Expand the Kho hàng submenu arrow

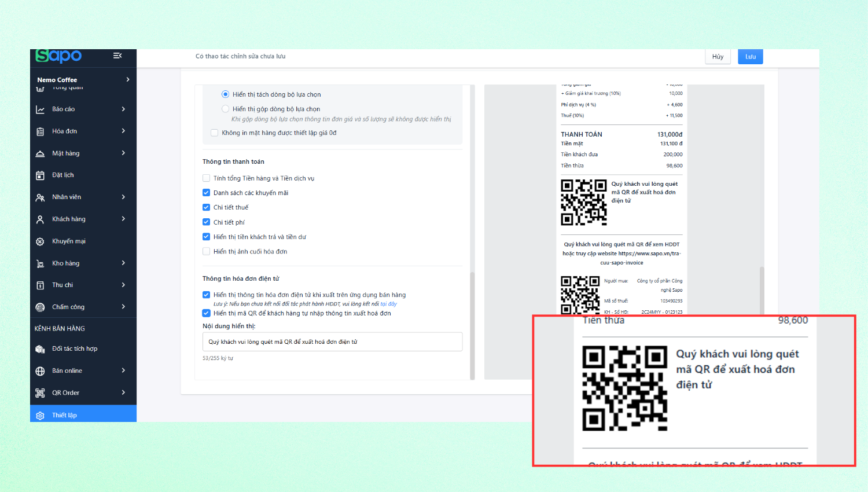tap(123, 263)
